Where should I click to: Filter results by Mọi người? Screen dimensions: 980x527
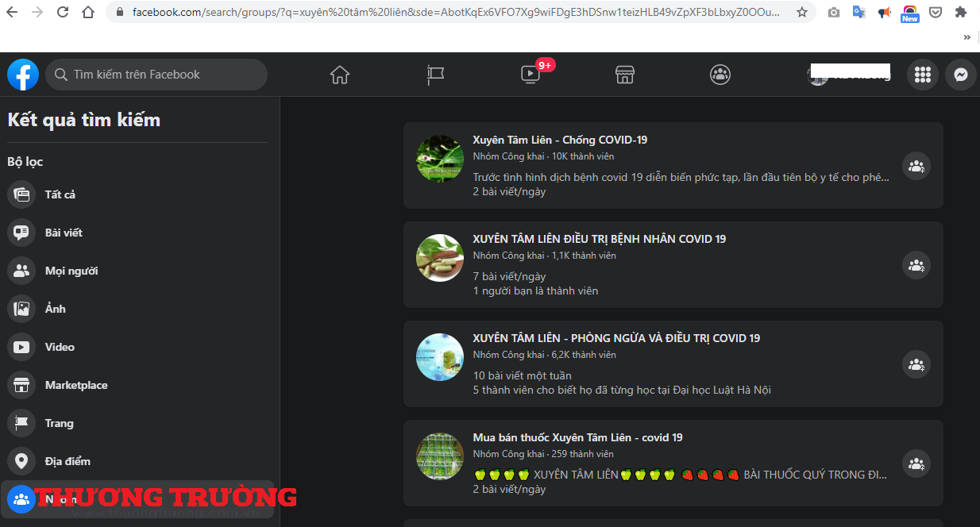[71, 271]
